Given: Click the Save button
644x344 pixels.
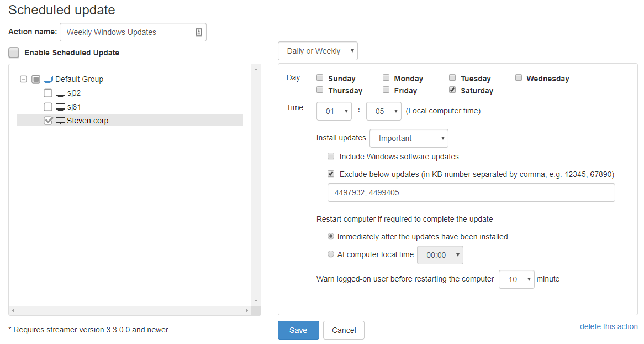Looking at the screenshot, I should click(x=298, y=330).
